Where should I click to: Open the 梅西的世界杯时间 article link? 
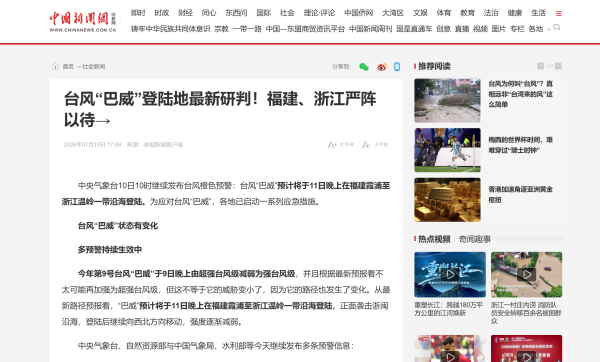pos(520,145)
